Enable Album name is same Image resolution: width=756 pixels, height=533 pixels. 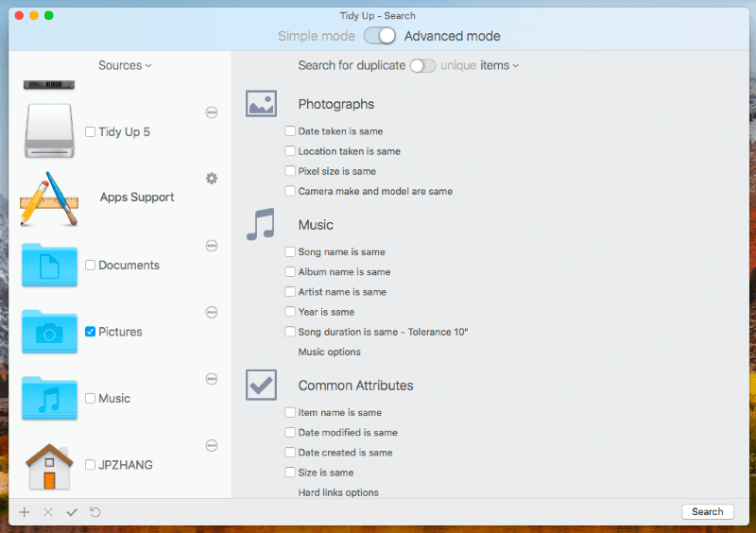[x=290, y=271]
